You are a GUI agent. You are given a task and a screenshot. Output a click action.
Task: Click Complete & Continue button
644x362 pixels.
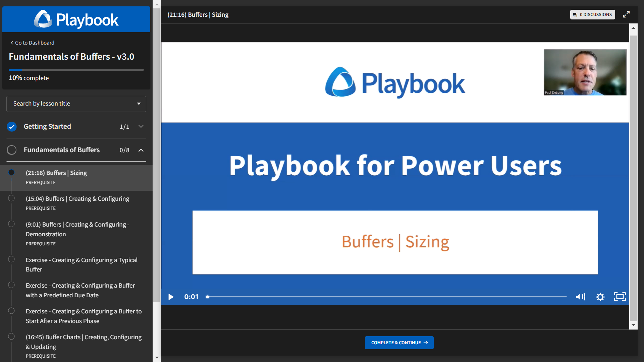pos(399,343)
